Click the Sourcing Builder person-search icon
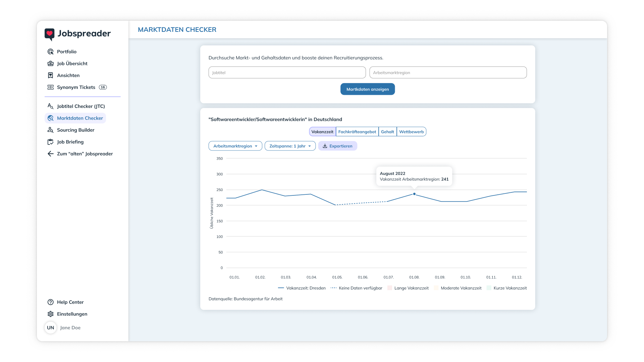 [x=50, y=130]
